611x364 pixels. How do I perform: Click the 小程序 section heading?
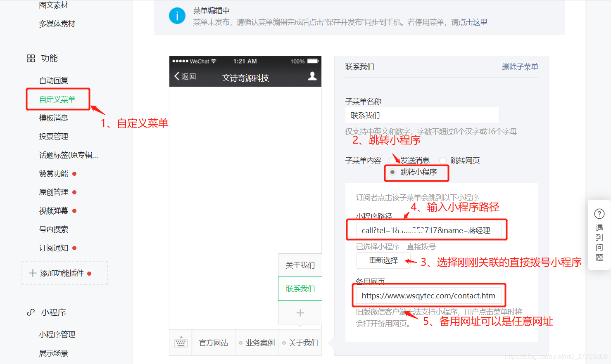(x=53, y=312)
